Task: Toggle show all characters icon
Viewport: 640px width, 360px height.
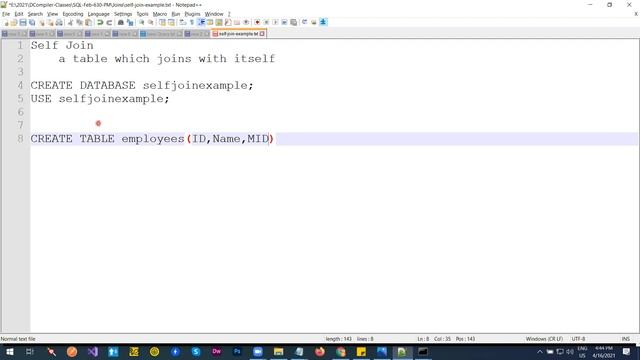Action: pyautogui.click(x=192, y=22)
